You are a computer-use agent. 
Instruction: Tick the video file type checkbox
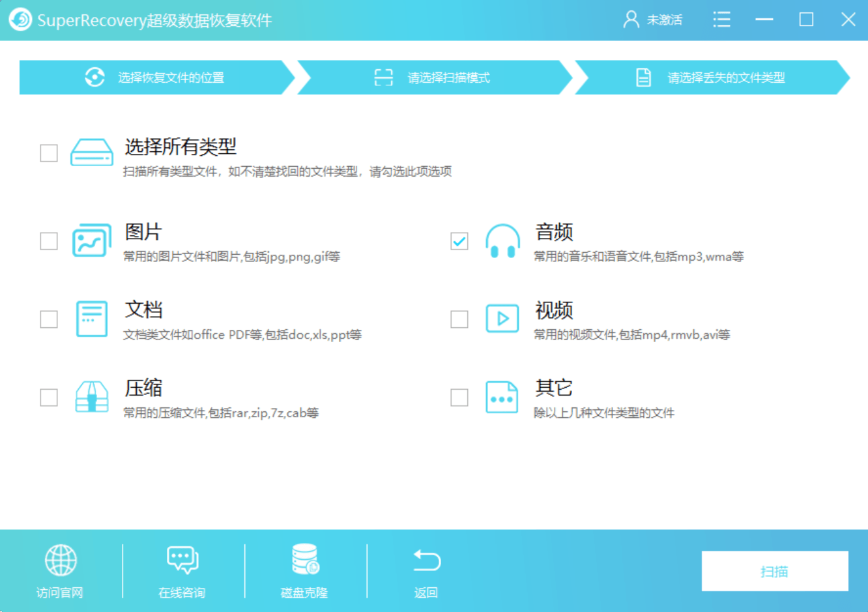click(459, 319)
